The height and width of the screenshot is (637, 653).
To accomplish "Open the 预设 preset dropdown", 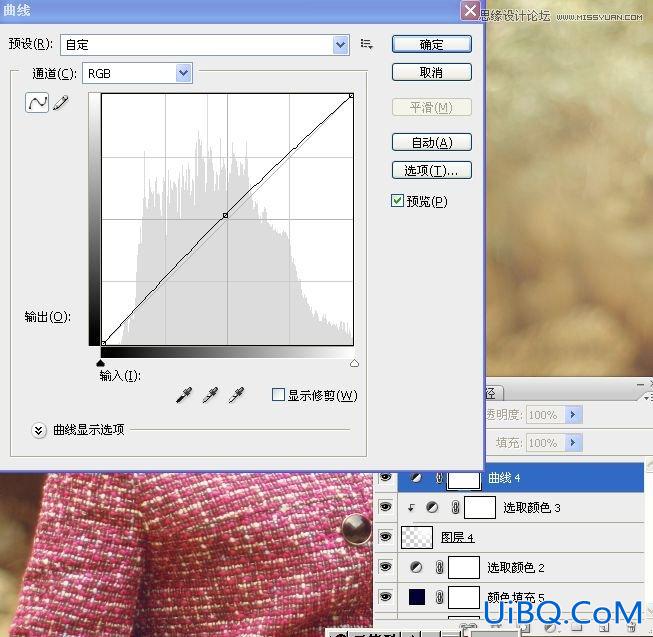I will (x=341, y=45).
